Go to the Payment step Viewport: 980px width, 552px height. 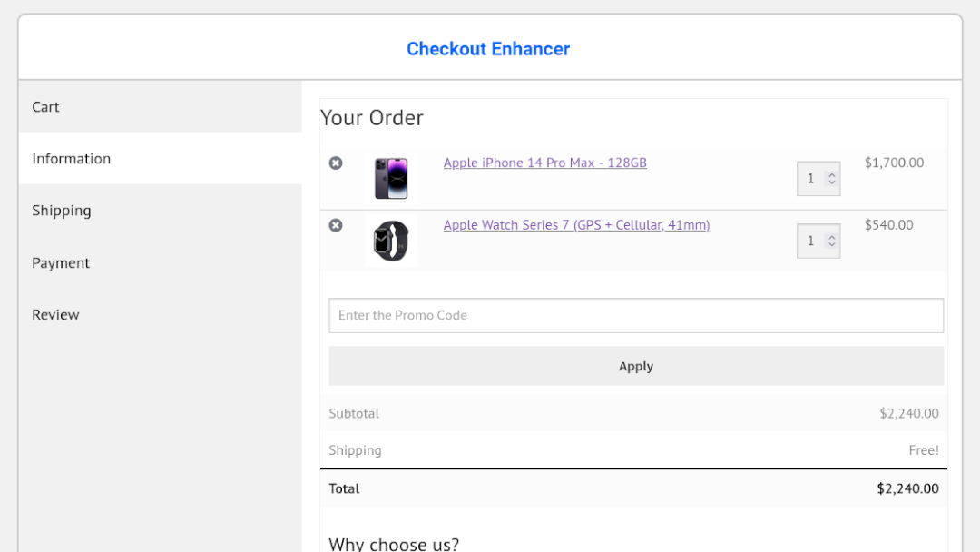[x=61, y=262]
